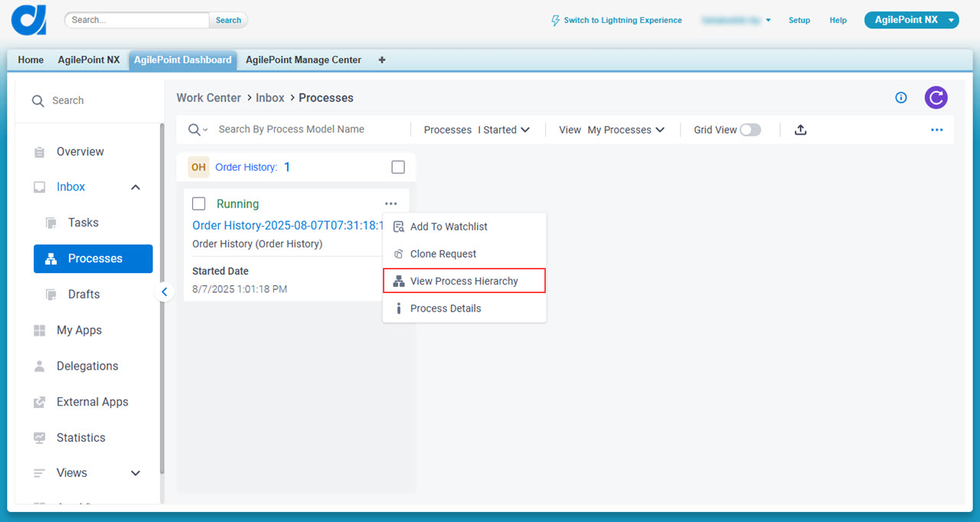Select View Process Hierarchy menu item
Image resolution: width=980 pixels, height=522 pixels.
(x=464, y=281)
